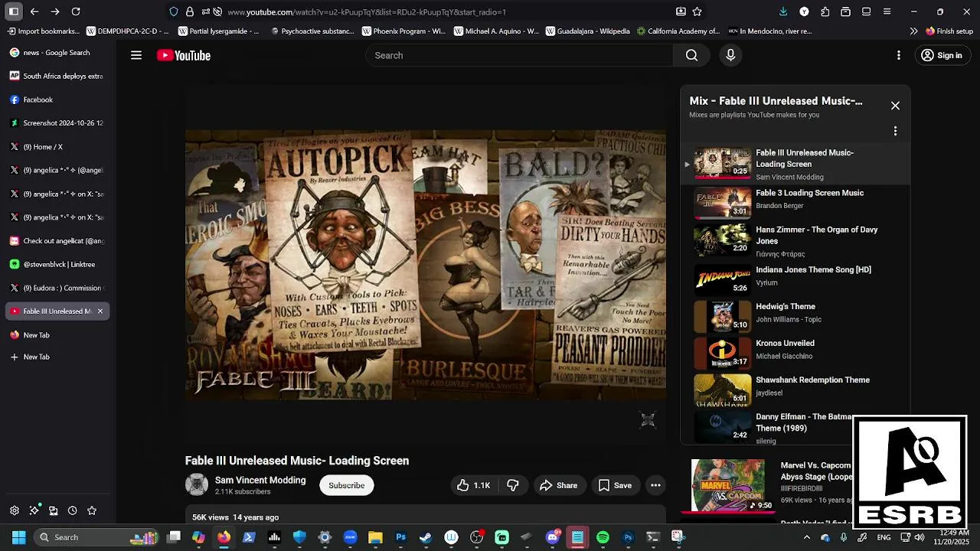The height and width of the screenshot is (551, 980).
Task: Switch to (9) Home / X tab
Action: pos(57,147)
